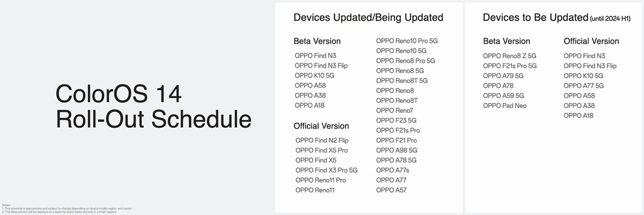Viewport: 644px width, 215px height.
Task: Click the OPPO F21s Pro 5G entry
Action: 510,66
